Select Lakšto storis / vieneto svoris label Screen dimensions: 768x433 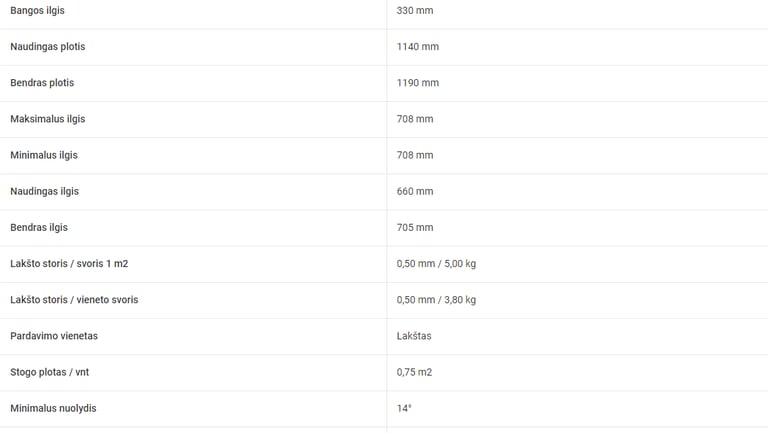(x=74, y=300)
